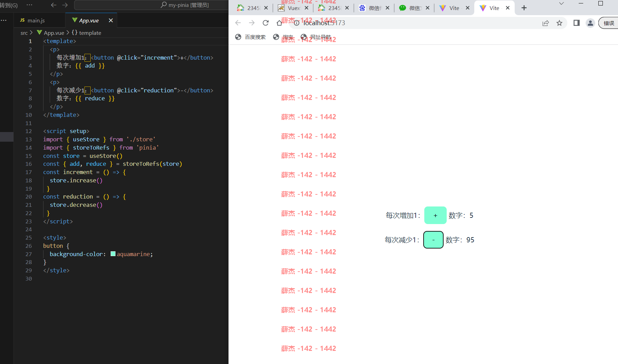Viewport: 618px width, 364px height.
Task: Open the 百度搜索 bookmark
Action: coord(251,37)
